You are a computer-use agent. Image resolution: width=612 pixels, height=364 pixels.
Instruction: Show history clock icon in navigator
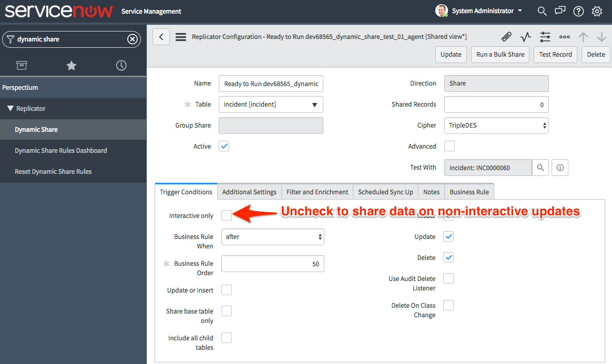(121, 66)
